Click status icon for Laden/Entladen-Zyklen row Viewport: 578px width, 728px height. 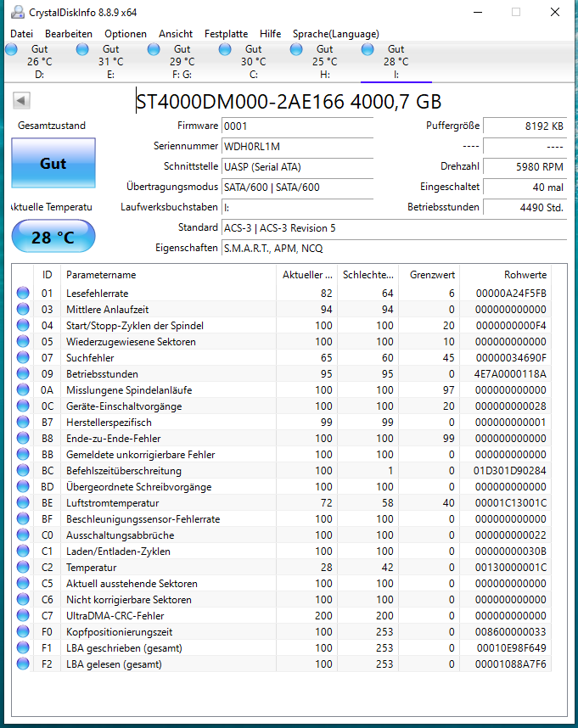pos(23,552)
